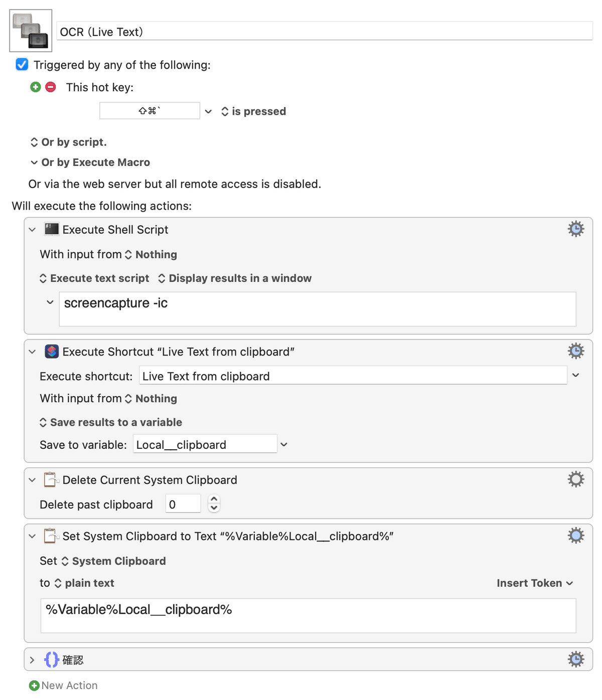This screenshot has height=700, width=602.
Task: Change Display results in a window option
Action: pyautogui.click(x=235, y=278)
